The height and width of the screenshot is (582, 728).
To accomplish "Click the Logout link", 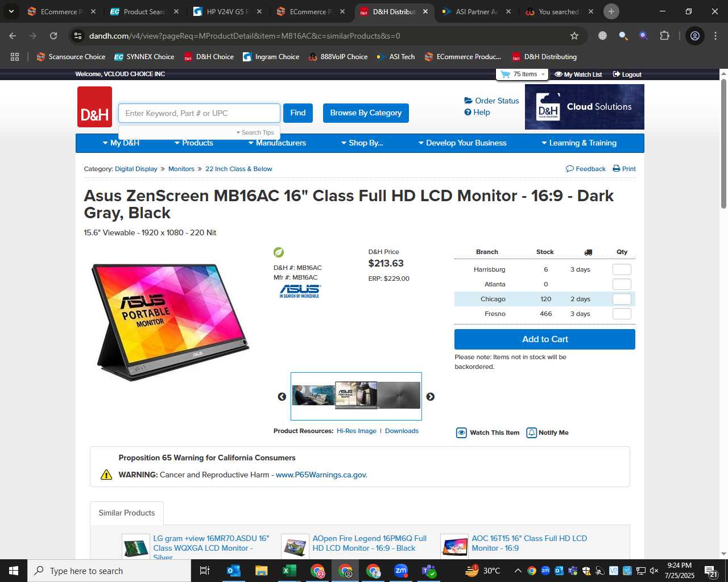I will tap(627, 74).
